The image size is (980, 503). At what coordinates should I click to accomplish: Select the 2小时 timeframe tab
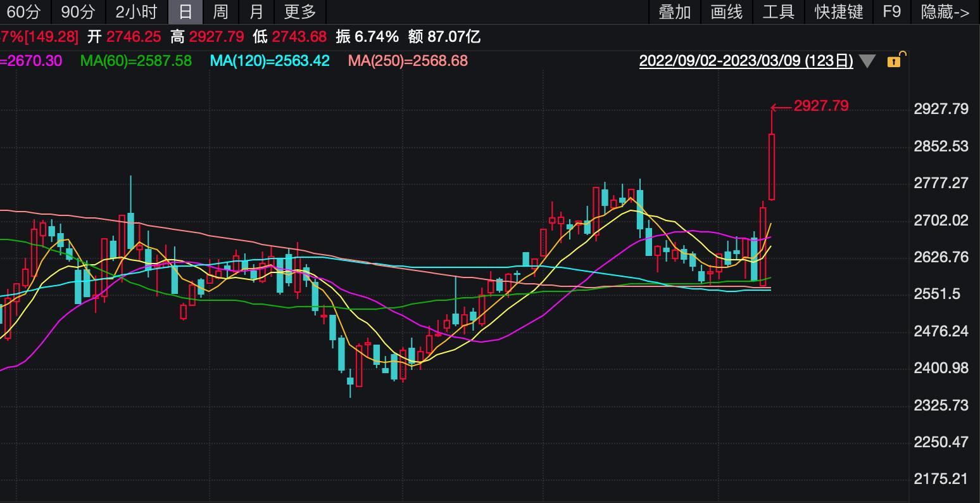click(x=136, y=12)
